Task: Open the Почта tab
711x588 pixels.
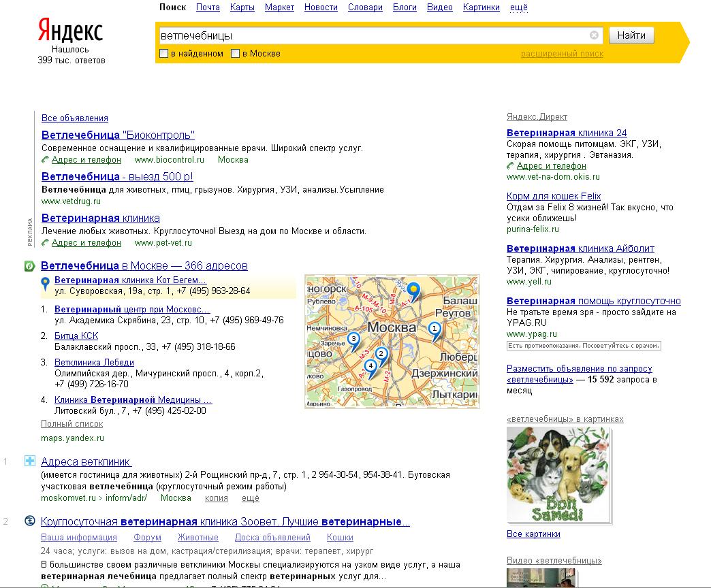Action: tap(208, 7)
